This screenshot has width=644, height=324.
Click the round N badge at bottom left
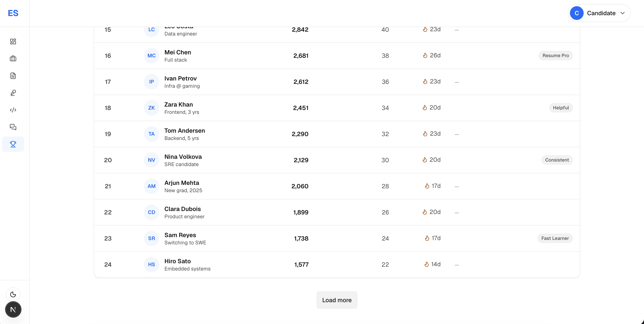(13, 310)
